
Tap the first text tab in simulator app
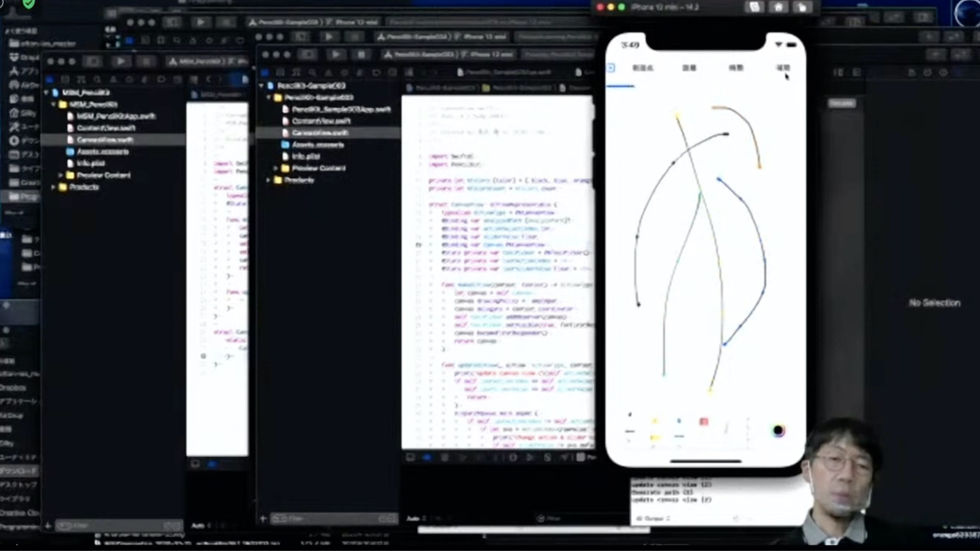pos(643,68)
